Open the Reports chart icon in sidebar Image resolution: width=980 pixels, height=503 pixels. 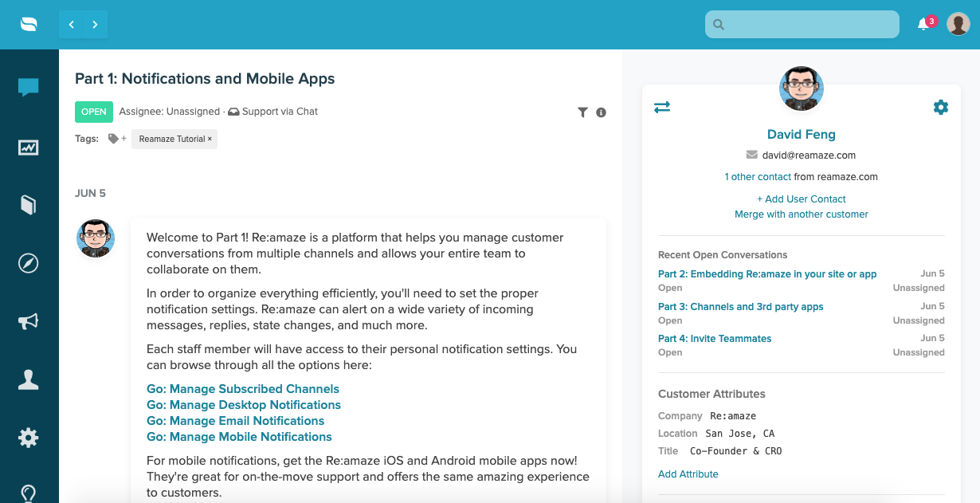tap(29, 147)
